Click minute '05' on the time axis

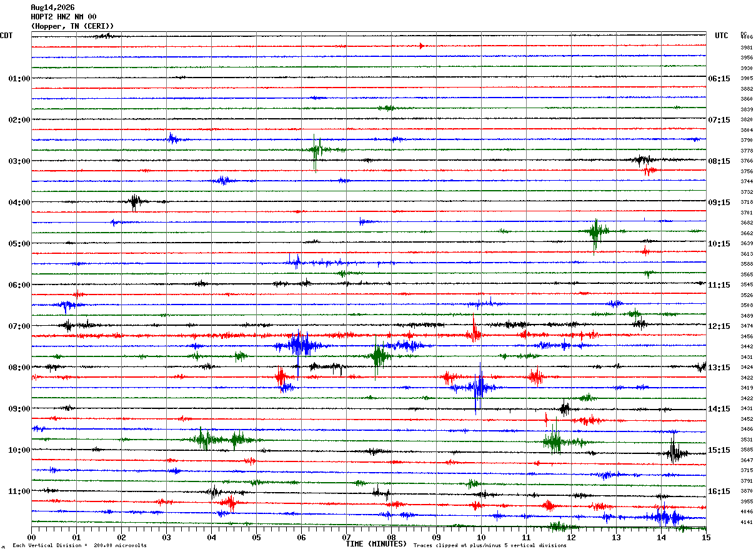coord(256,537)
